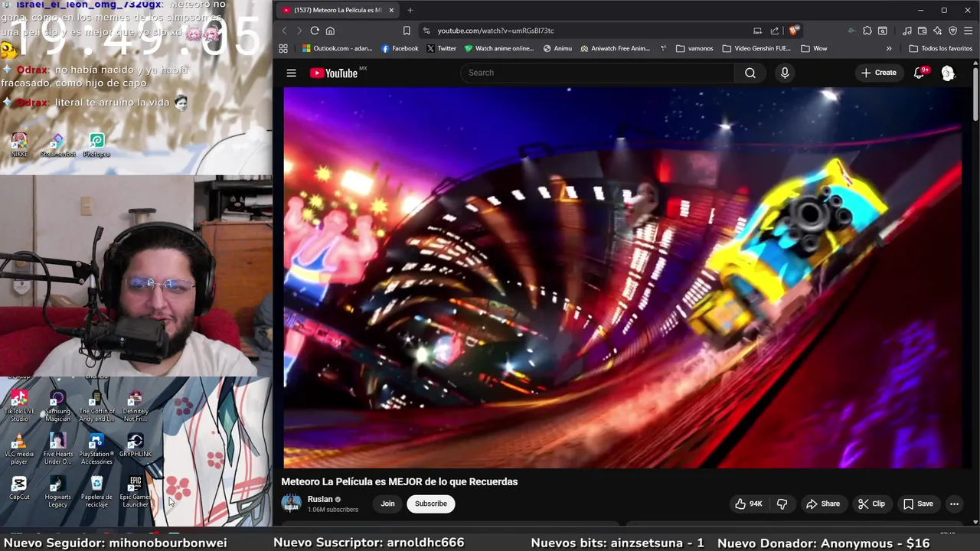This screenshot has height=551, width=980.
Task: Open Definitely Not Fried Chicken shortcut
Action: [x=136, y=406]
